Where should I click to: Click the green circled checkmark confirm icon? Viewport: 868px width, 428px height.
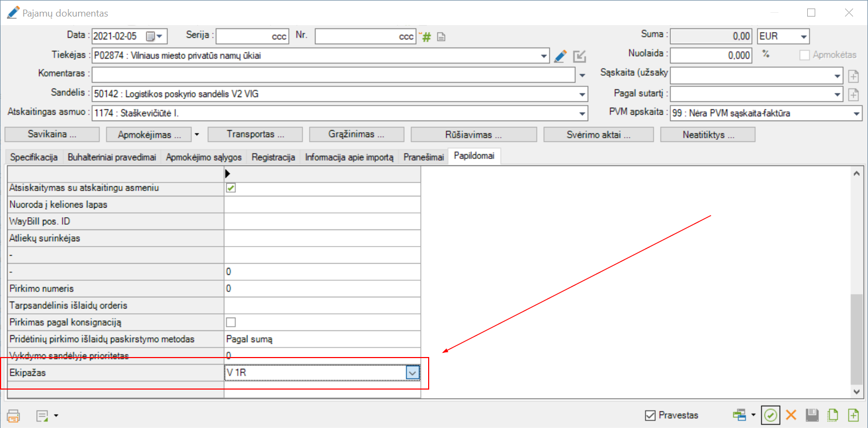coord(770,415)
